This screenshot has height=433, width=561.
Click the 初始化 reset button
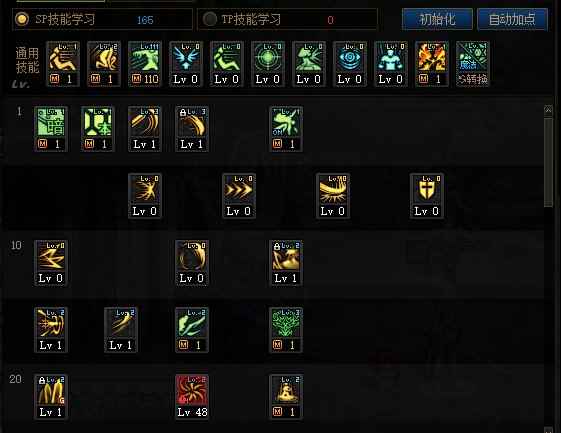(x=437, y=19)
